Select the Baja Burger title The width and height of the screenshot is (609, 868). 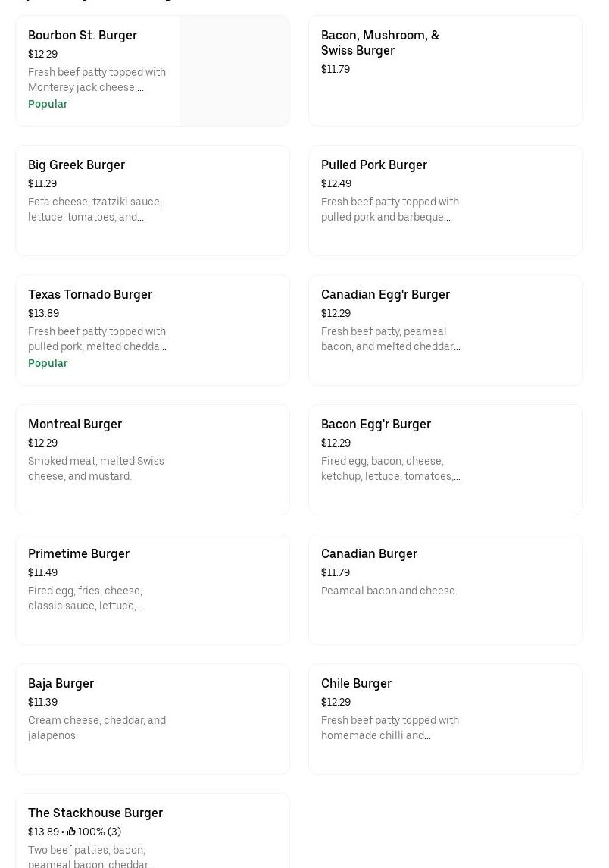[61, 683]
